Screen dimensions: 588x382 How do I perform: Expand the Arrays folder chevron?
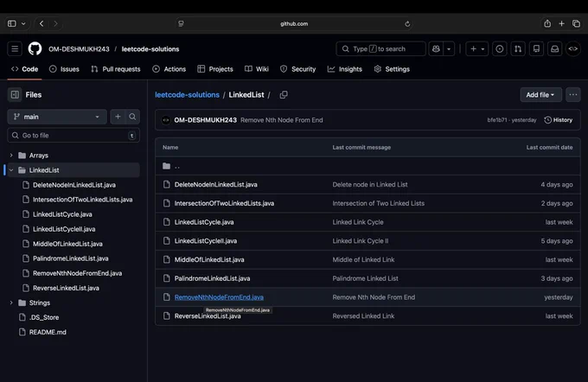point(11,156)
